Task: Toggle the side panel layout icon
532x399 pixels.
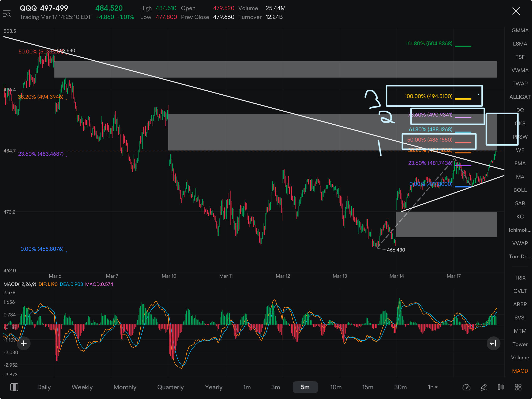Action: point(14,387)
